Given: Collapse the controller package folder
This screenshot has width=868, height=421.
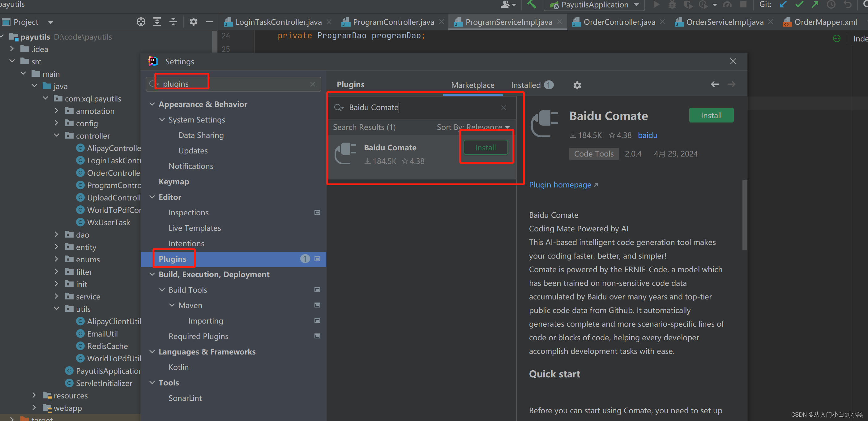Looking at the screenshot, I should (56, 135).
